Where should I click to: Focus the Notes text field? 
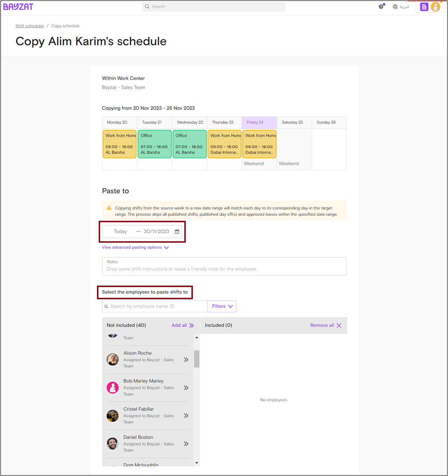pos(224,266)
